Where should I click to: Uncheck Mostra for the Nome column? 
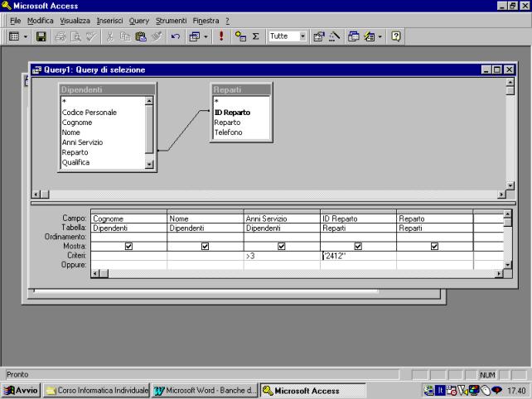(205, 247)
